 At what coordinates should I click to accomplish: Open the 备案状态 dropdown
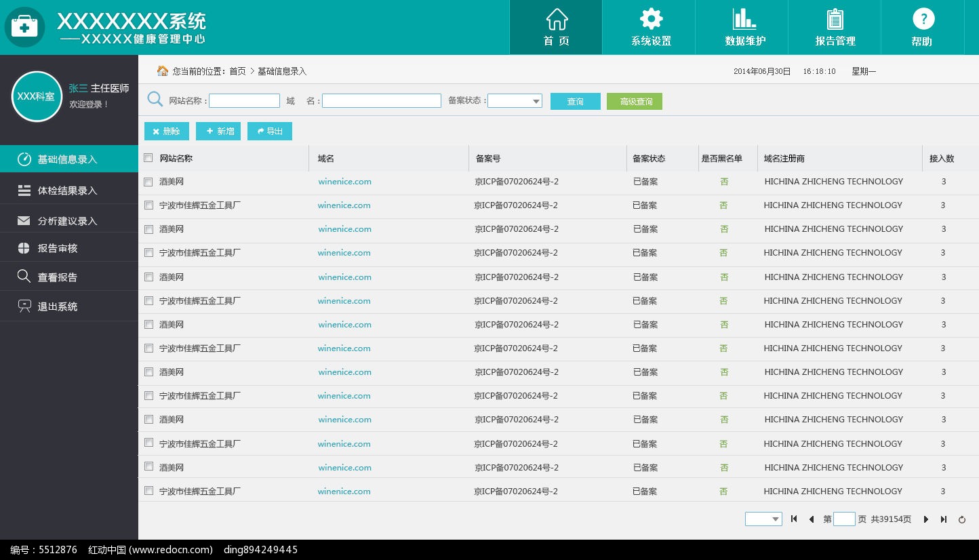515,101
